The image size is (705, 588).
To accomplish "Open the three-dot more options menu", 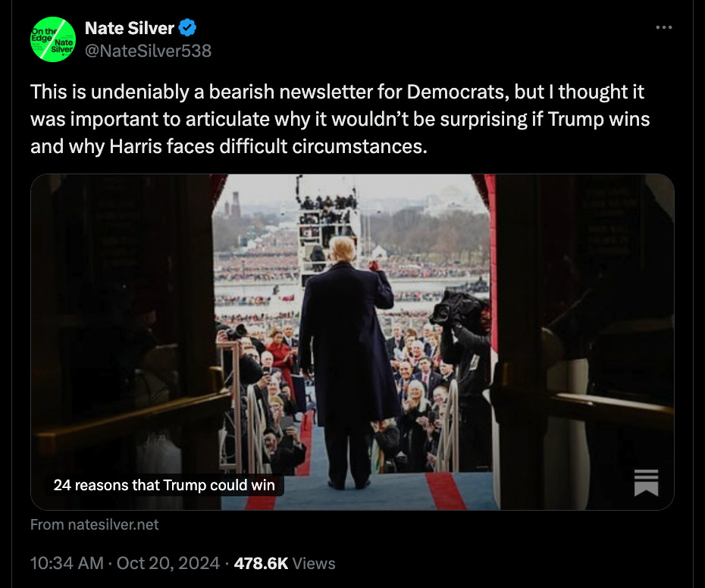I will click(663, 27).
